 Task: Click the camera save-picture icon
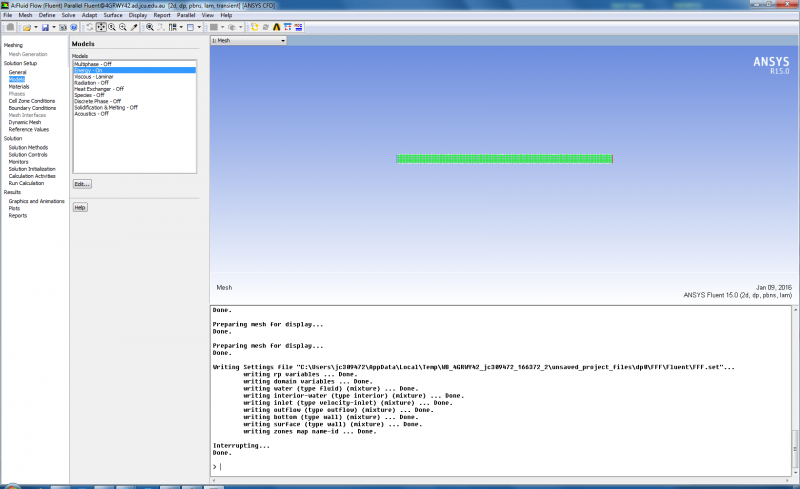pyautogui.click(x=63, y=27)
